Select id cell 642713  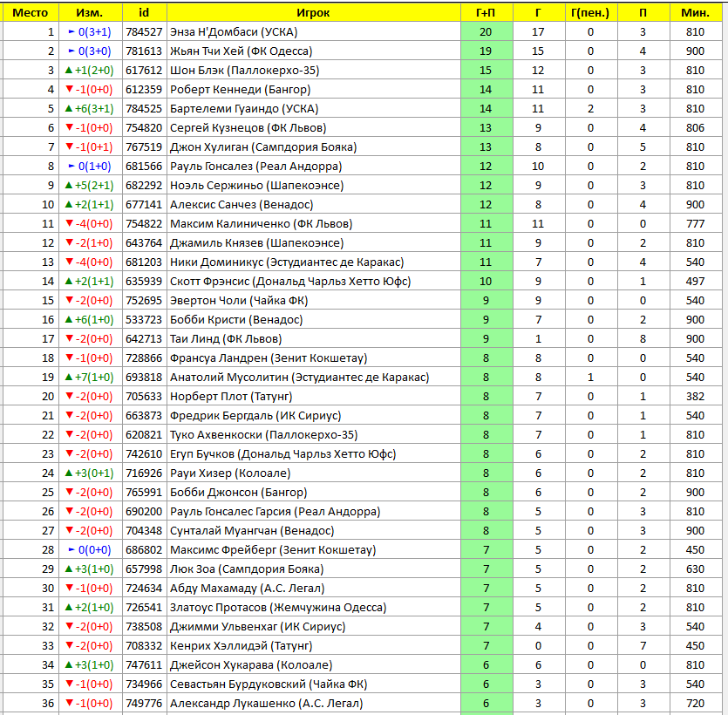(145, 339)
